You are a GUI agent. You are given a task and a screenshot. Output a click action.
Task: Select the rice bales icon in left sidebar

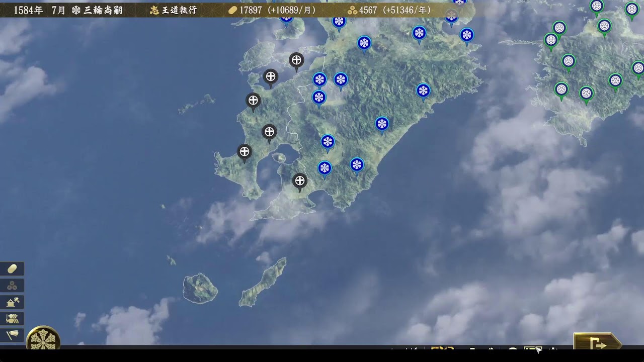[12, 286]
